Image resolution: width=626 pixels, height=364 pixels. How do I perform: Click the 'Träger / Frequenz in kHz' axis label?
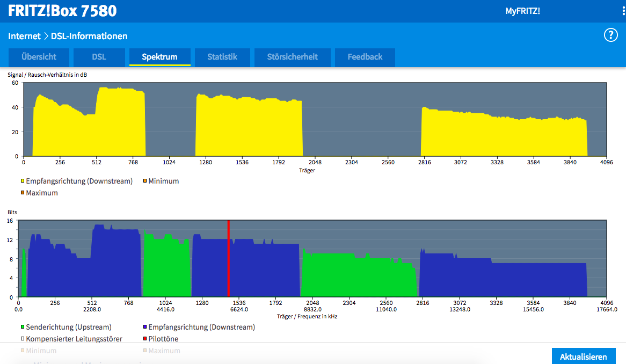coord(307,317)
